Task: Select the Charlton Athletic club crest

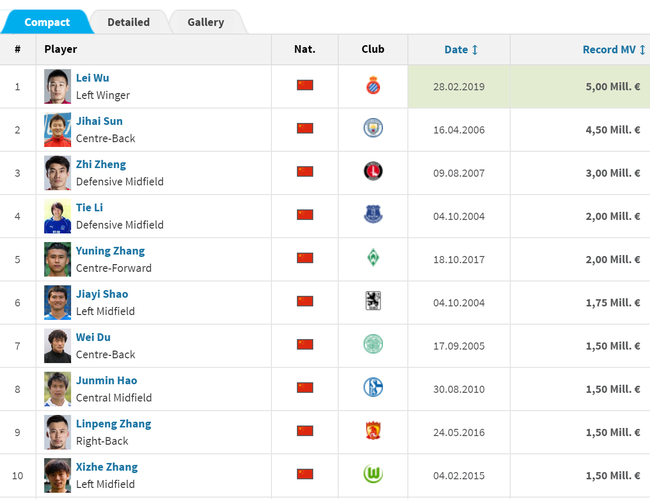Action: (373, 171)
